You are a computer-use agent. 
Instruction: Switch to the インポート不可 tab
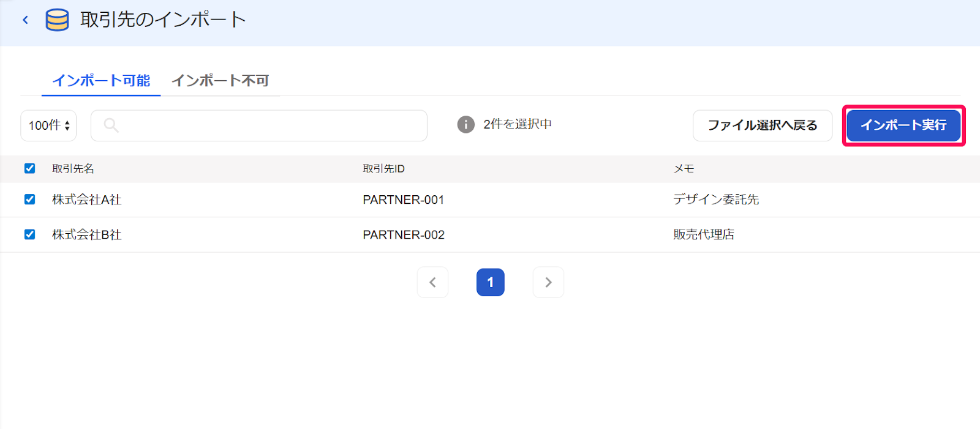coord(221,81)
